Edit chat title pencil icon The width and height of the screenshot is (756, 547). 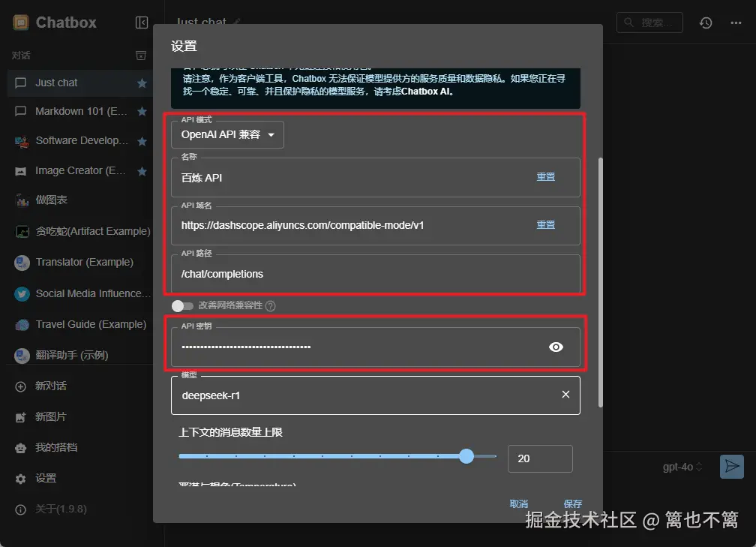(237, 22)
